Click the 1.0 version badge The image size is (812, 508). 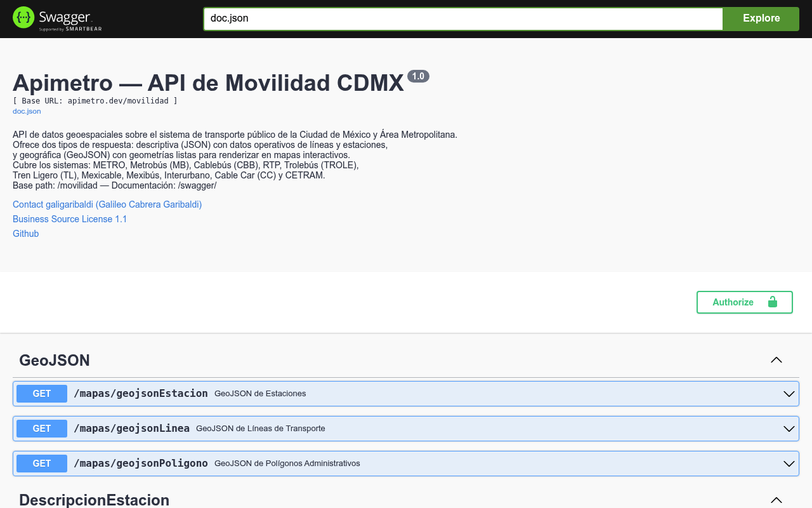418,76
